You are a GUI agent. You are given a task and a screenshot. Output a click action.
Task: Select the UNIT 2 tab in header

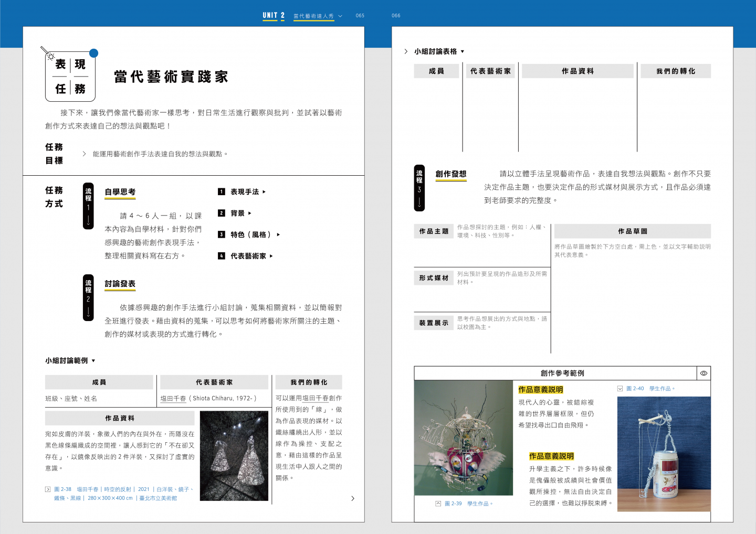(274, 16)
